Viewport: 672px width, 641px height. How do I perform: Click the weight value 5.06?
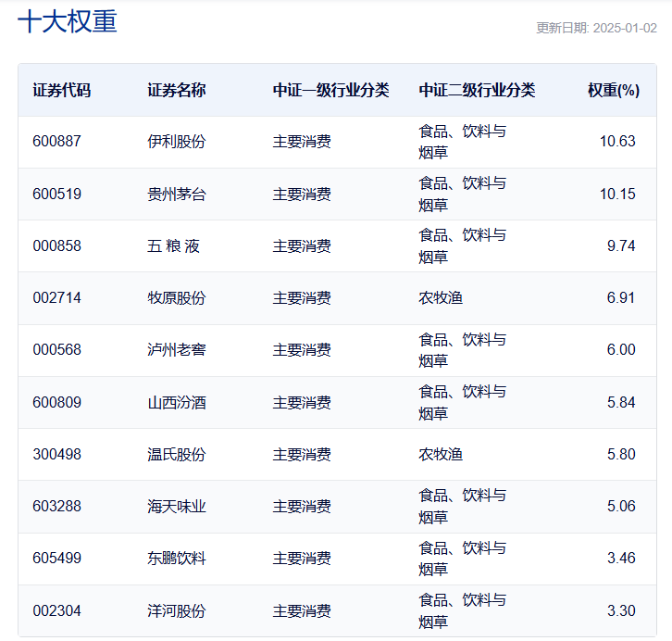621,506
